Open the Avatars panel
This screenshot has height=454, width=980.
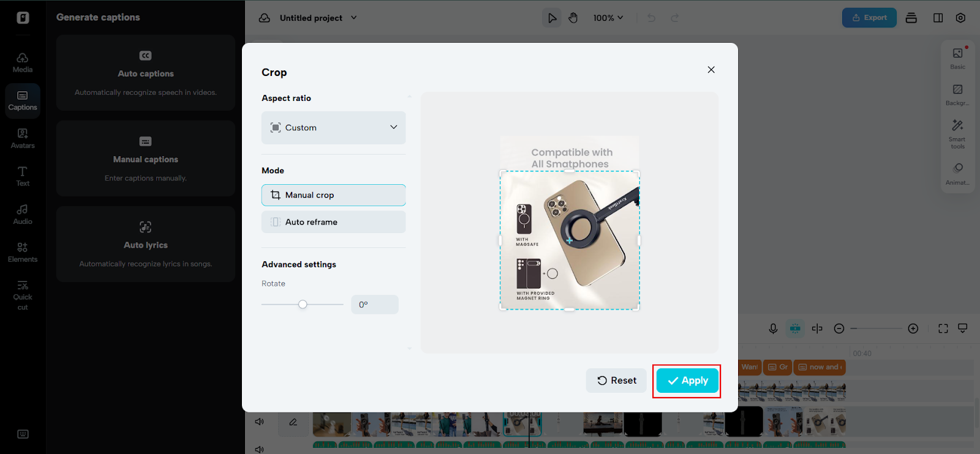pos(23,138)
